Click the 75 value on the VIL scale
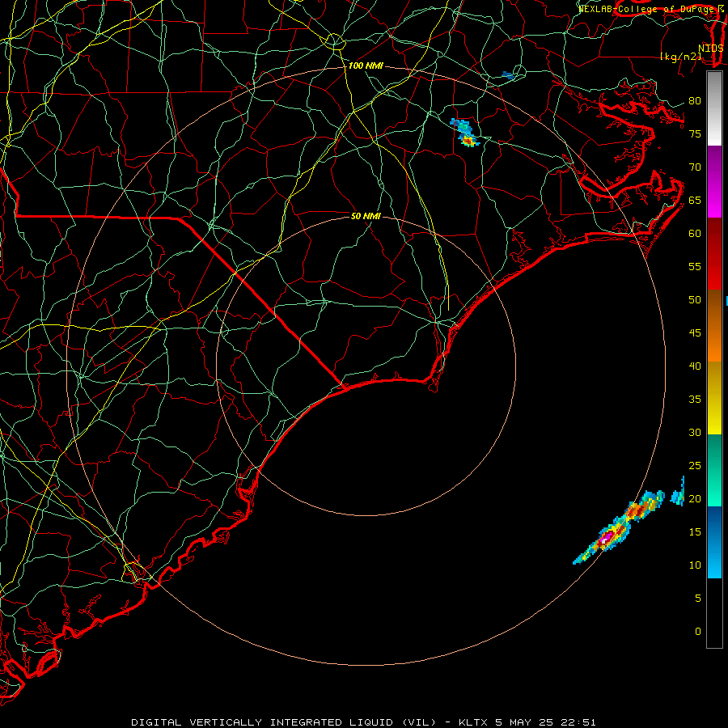This screenshot has width=728, height=728. (695, 134)
